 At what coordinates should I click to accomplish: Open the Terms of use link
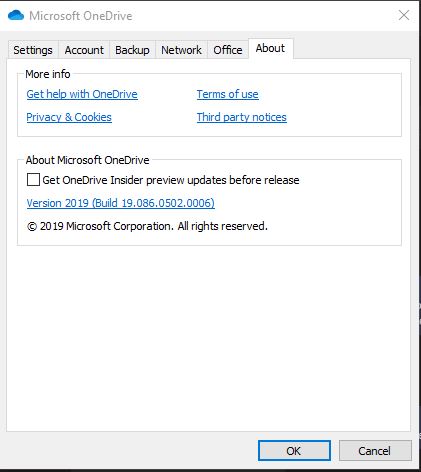tap(227, 94)
